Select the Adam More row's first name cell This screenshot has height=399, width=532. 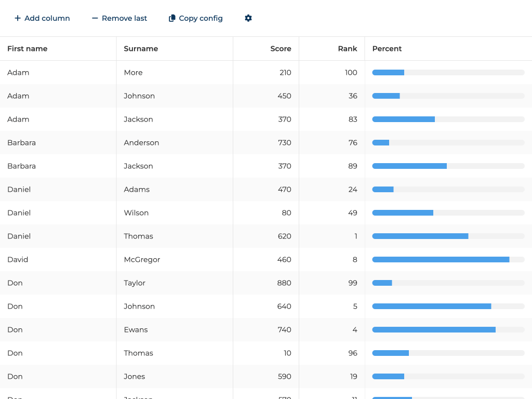click(x=18, y=73)
